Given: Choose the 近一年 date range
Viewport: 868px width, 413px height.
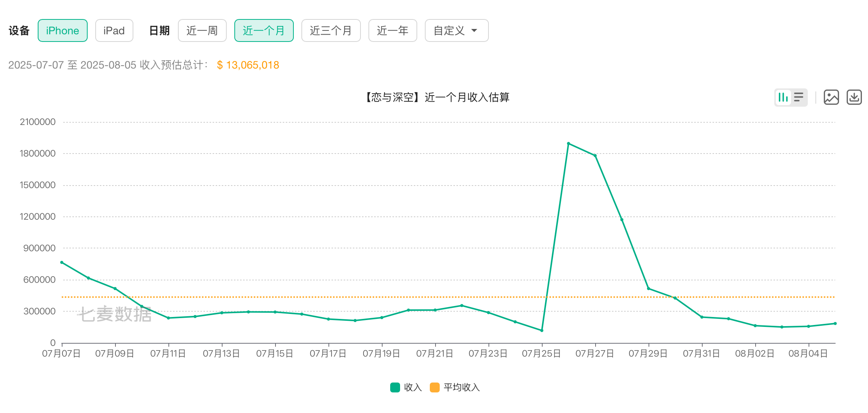Looking at the screenshot, I should pyautogui.click(x=392, y=30).
